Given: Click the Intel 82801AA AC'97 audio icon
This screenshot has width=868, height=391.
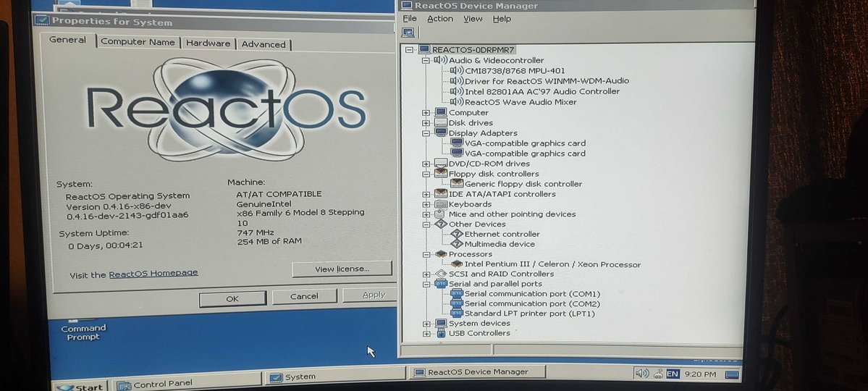Looking at the screenshot, I should coord(457,91).
